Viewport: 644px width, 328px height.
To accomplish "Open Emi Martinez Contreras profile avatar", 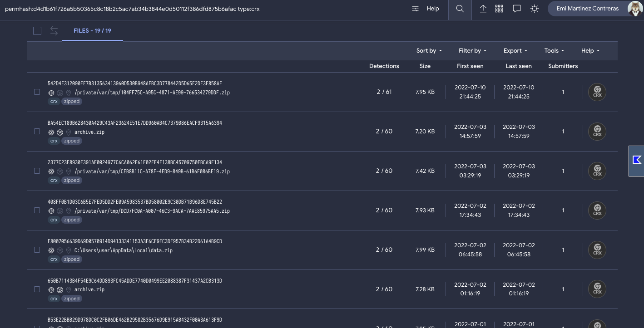I will 634,9.
